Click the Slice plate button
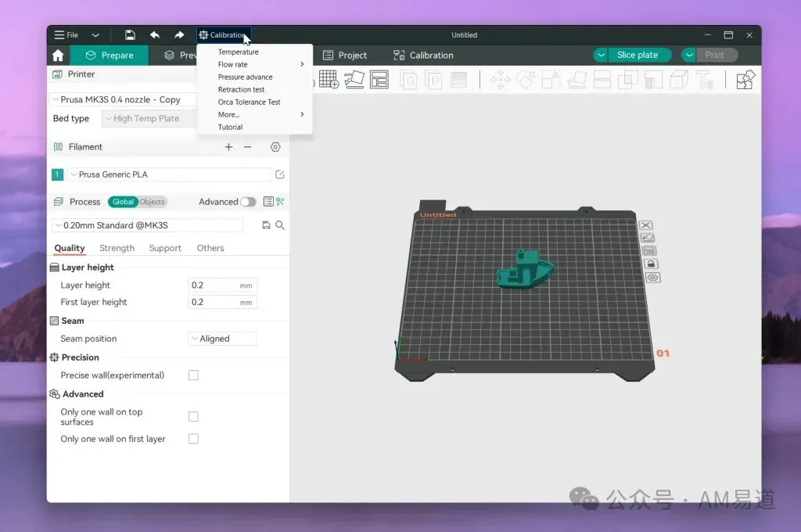 [x=638, y=56]
